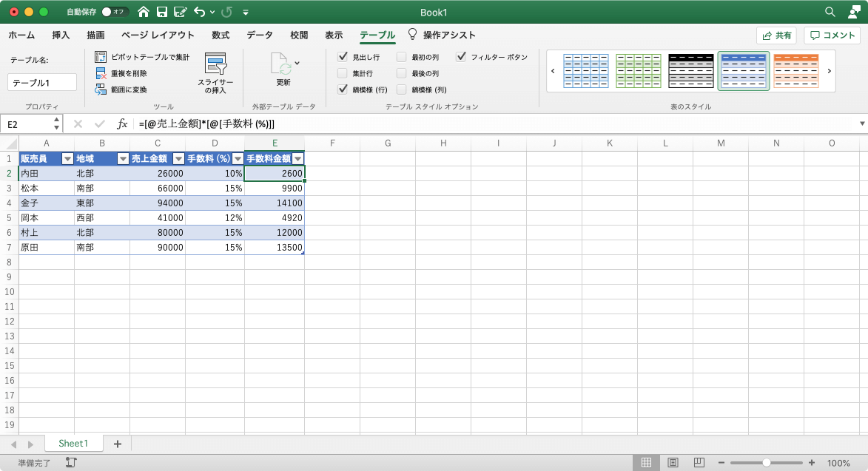The image size is (868, 471).
Task: Open the 数式 tab
Action: pos(221,35)
